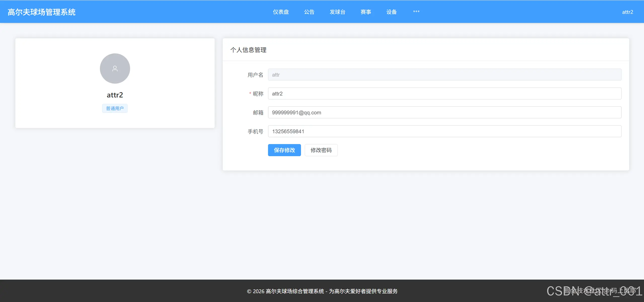Click the 普通用户 role tag
The width and height of the screenshot is (644, 302).
pyautogui.click(x=115, y=109)
